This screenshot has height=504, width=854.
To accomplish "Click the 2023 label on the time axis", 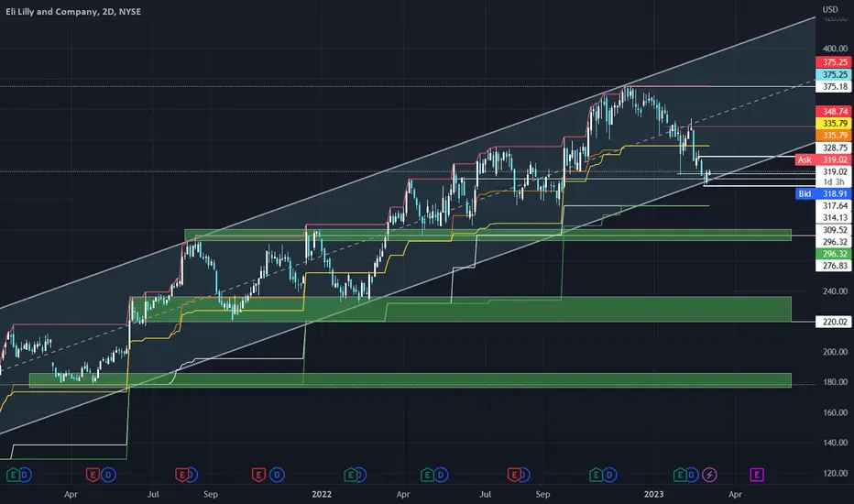I will click(653, 494).
